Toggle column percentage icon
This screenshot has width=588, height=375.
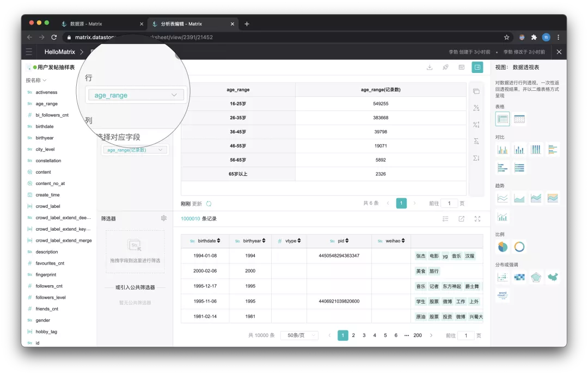(x=476, y=125)
